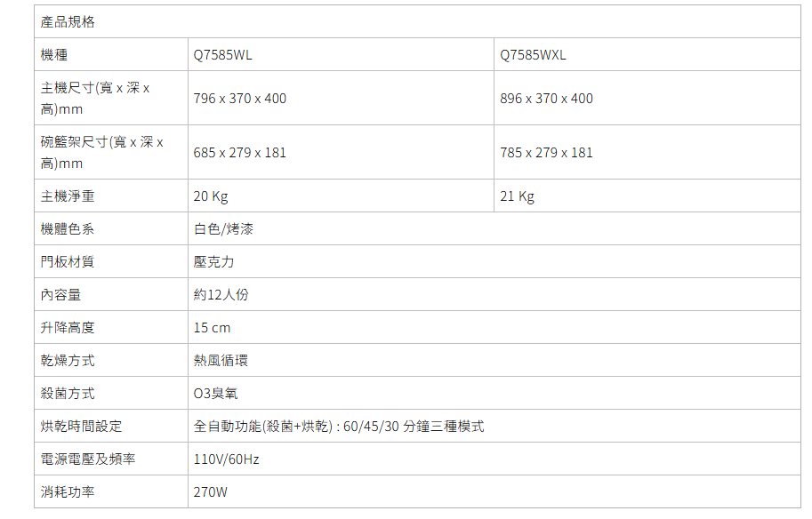Click the 烘乾時間設定 row label

pos(82,427)
